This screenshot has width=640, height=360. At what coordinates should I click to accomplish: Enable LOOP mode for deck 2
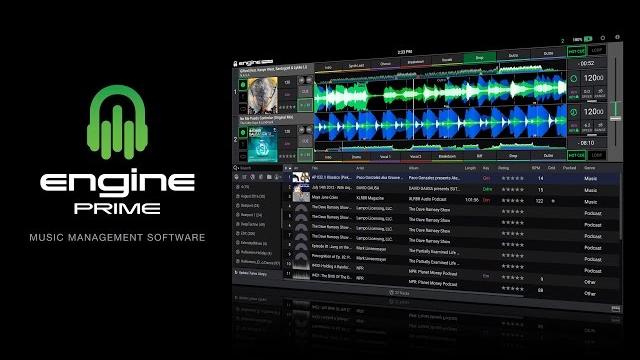[597, 155]
